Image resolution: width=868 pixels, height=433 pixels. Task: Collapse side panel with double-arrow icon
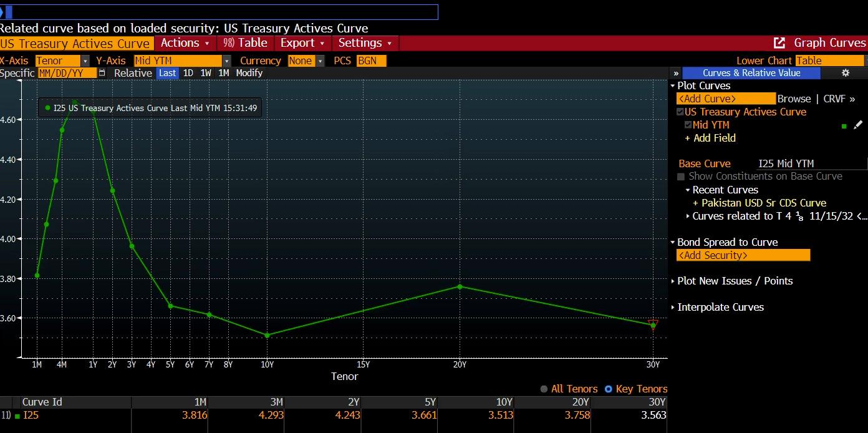pos(676,73)
